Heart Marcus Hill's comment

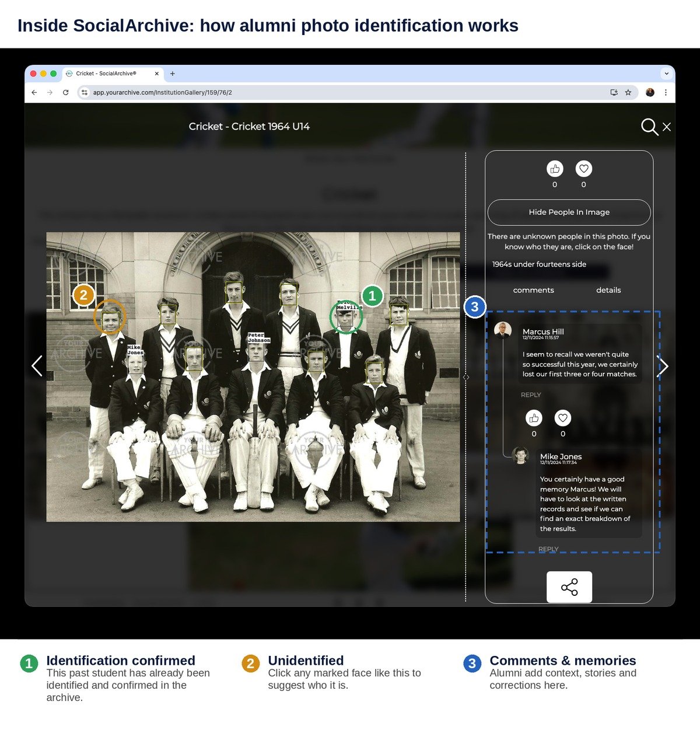pos(563,418)
